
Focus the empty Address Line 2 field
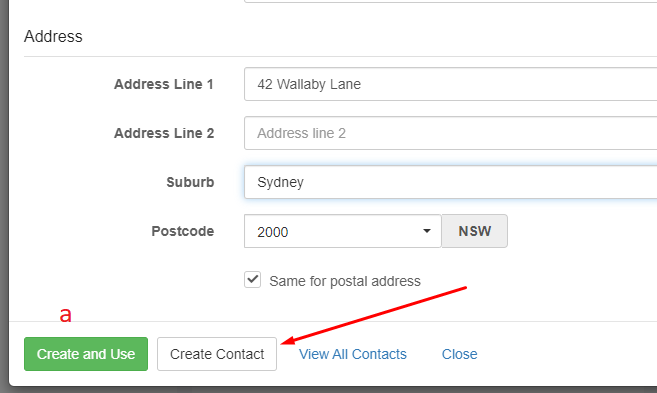tap(450, 133)
